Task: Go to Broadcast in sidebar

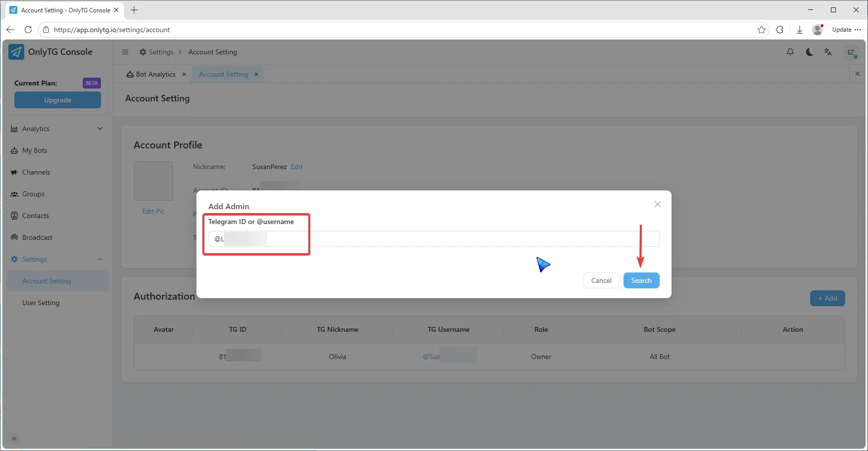Action: 37,237
